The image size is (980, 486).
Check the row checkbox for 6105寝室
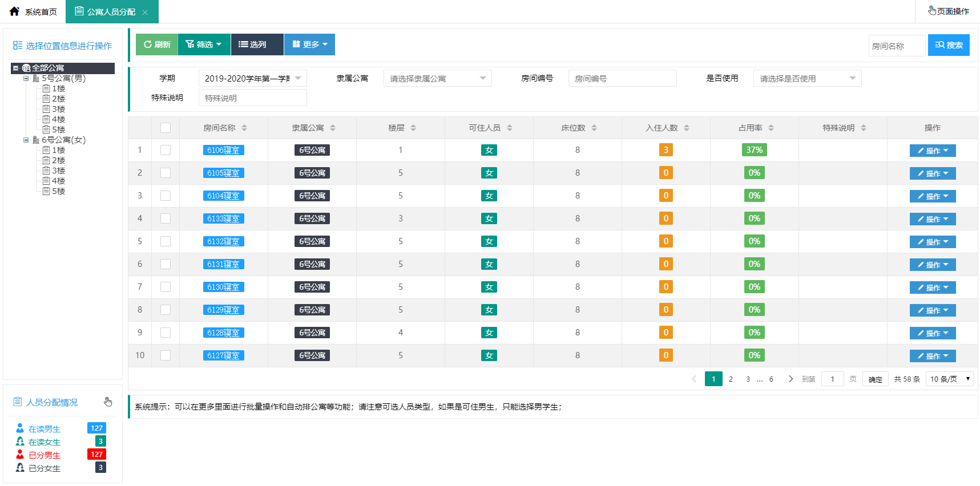click(x=166, y=173)
